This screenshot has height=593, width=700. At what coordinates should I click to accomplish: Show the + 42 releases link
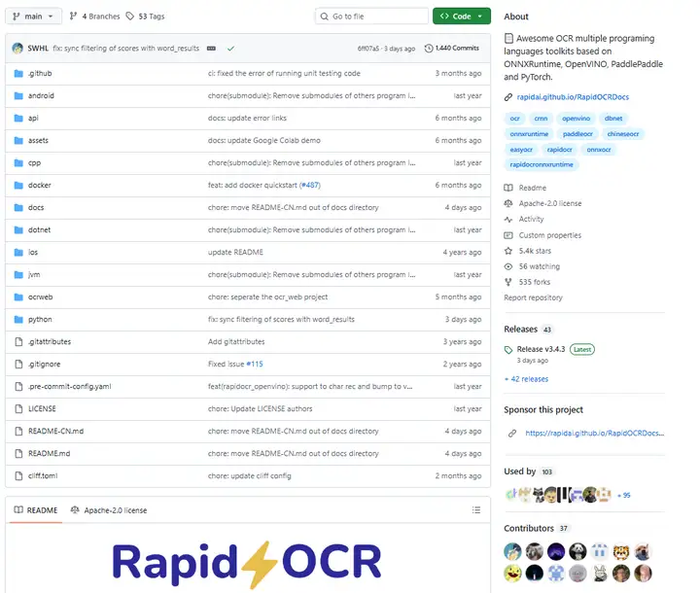click(526, 379)
